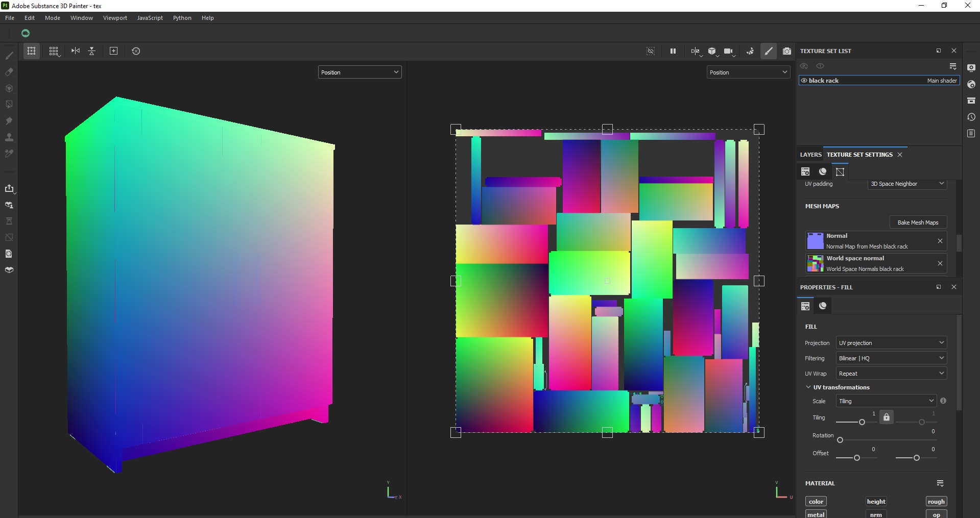Click the box icon at left sidebar bottom

click(x=9, y=270)
